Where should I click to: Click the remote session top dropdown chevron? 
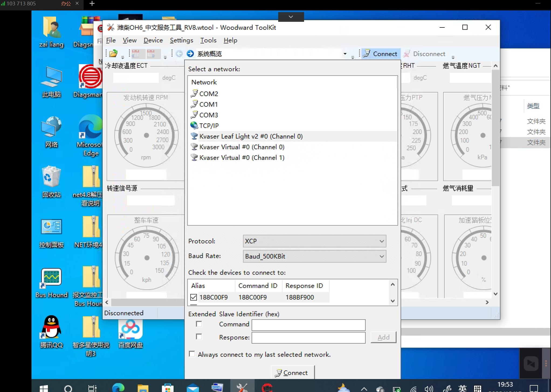291,17
